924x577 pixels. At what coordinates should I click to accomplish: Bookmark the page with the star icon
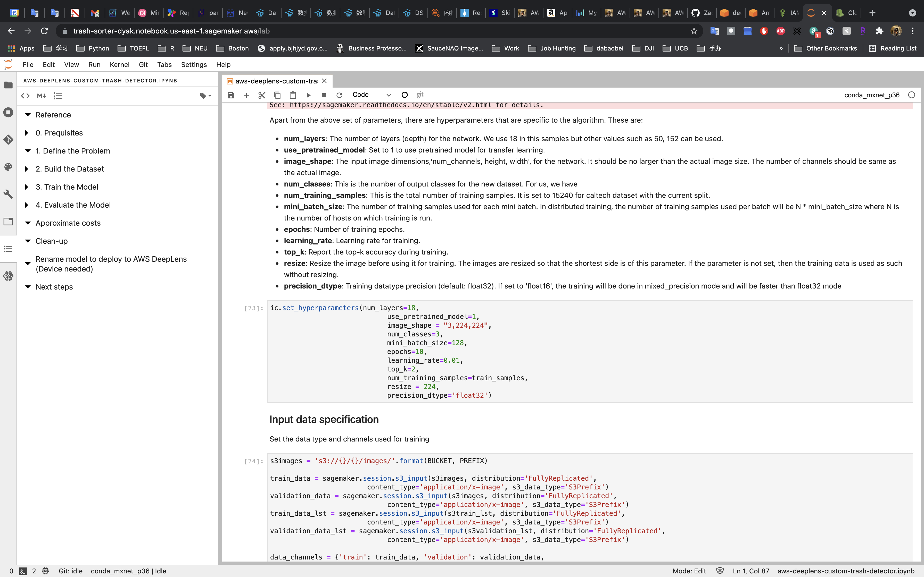pos(694,31)
